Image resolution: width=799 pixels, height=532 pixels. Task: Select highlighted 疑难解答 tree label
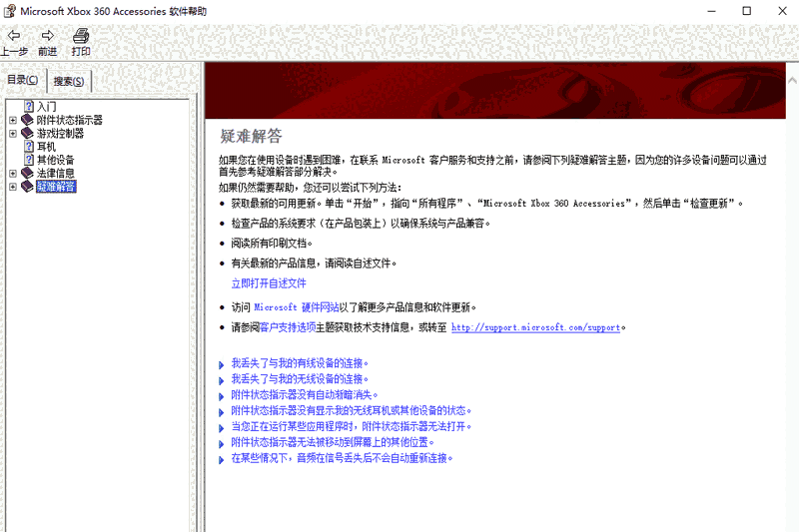coord(56,187)
